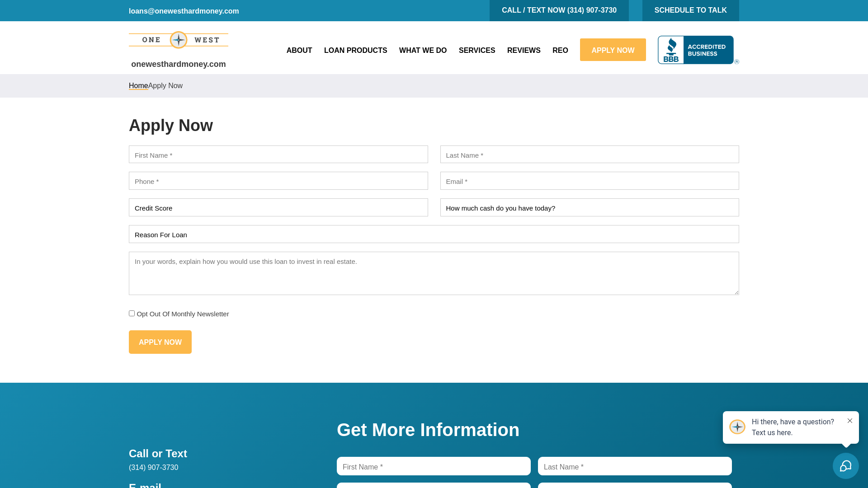Open the Credit Score dropdown
This screenshot has width=868, height=488.
[278, 208]
